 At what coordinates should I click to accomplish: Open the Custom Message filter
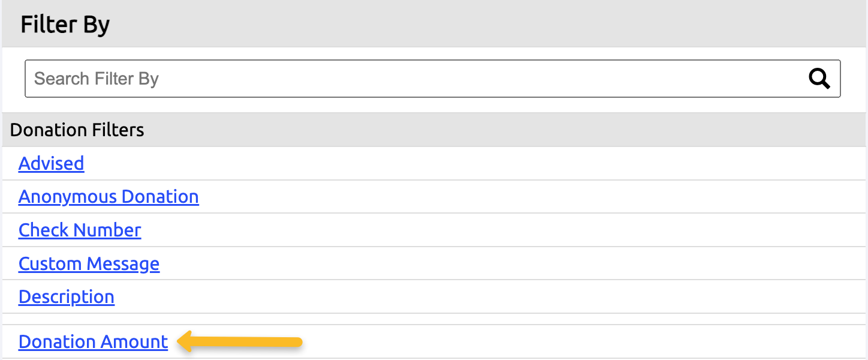point(89,263)
